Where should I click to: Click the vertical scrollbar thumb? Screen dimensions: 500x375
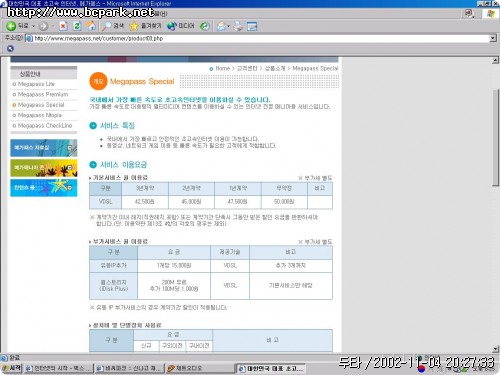495,137
